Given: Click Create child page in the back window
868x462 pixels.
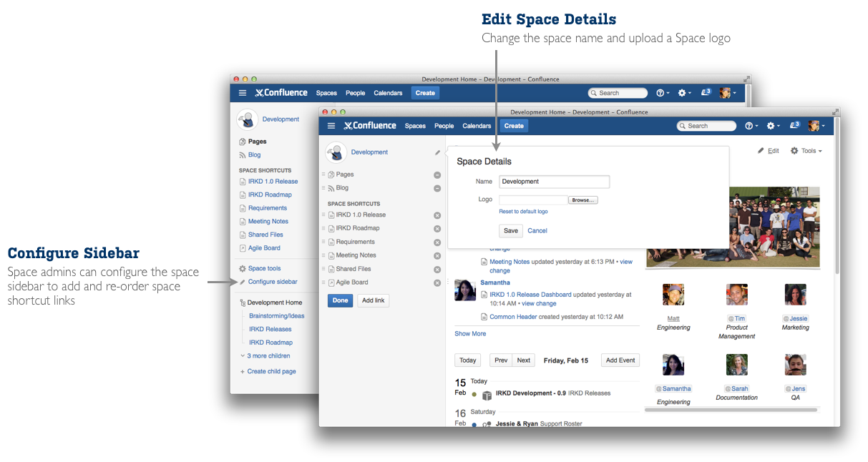Looking at the screenshot, I should point(267,372).
